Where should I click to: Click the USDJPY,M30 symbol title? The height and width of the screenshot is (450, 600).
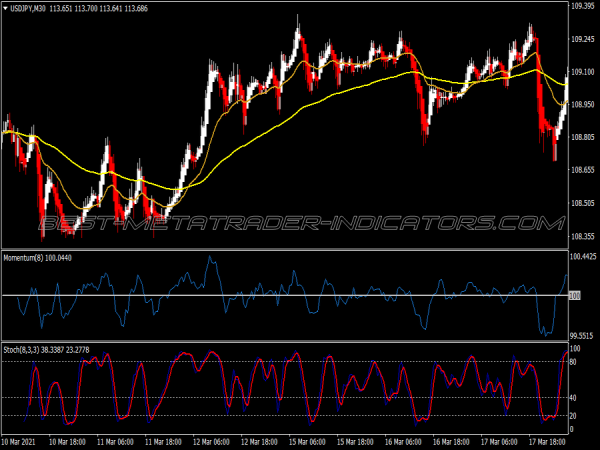coord(28,8)
